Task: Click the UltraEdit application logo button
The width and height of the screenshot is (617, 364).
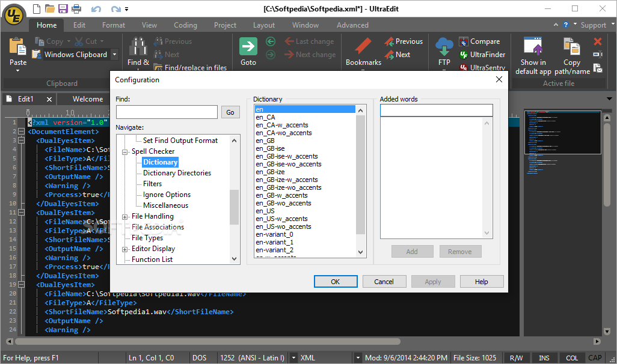Action: click(x=14, y=15)
